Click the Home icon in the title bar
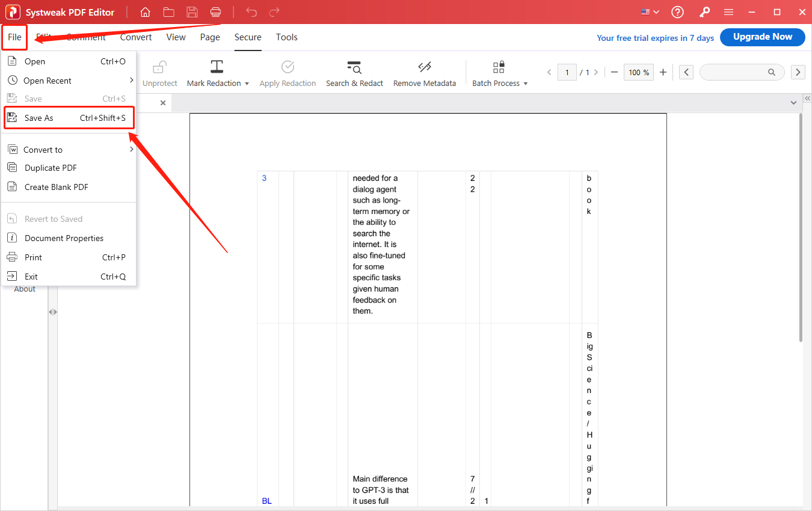Viewport: 812px width, 511px height. (x=145, y=12)
